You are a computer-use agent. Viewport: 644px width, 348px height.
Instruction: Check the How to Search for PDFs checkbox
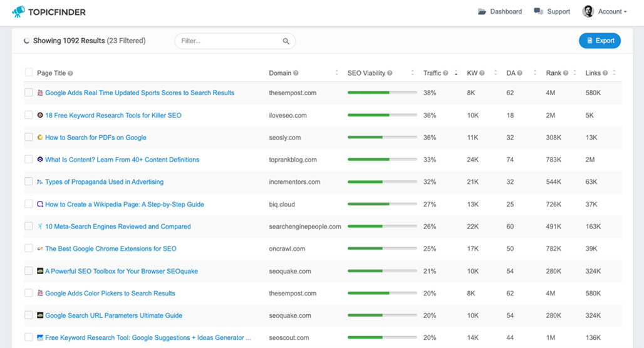point(28,137)
